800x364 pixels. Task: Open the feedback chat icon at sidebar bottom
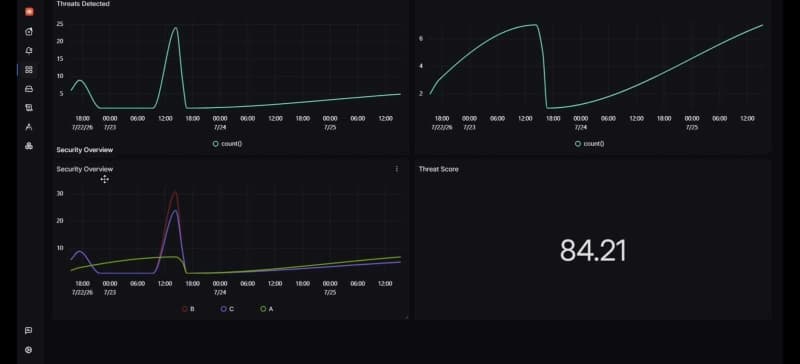(29, 331)
